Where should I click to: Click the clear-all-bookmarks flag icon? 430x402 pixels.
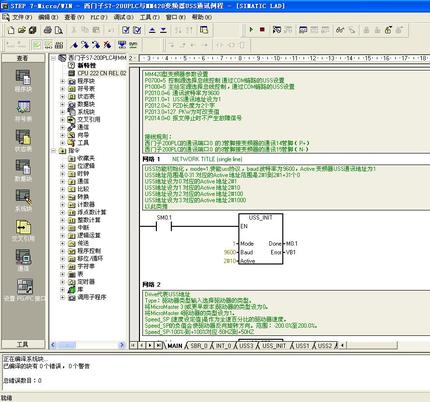[107, 45]
